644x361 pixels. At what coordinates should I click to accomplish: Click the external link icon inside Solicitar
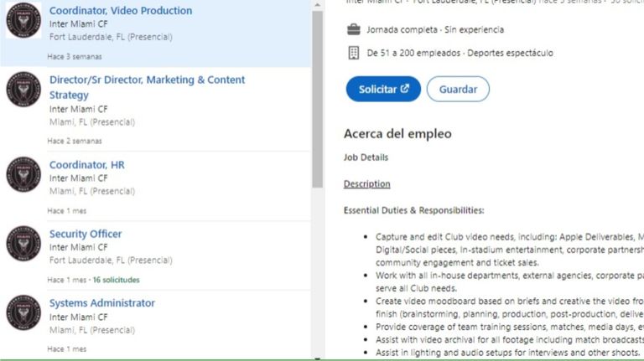coord(405,88)
